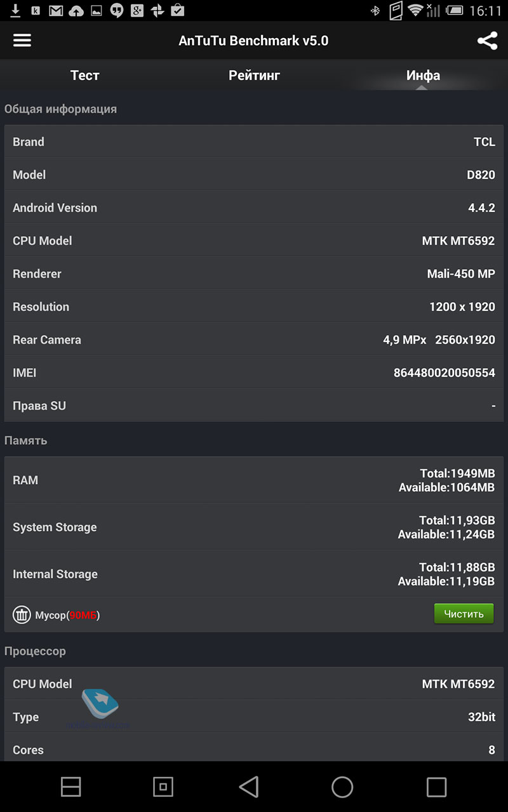Tap the Hangouts notification icon

pyautogui.click(x=116, y=10)
